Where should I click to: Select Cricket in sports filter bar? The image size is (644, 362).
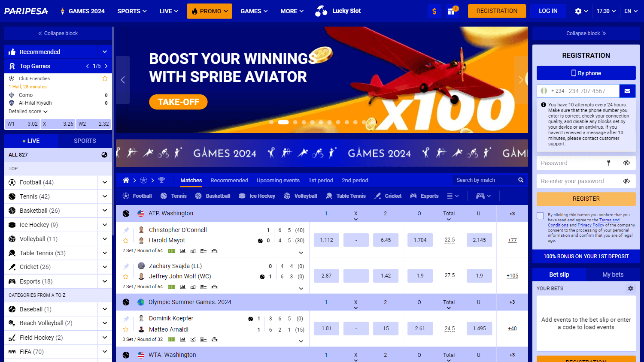click(x=388, y=196)
